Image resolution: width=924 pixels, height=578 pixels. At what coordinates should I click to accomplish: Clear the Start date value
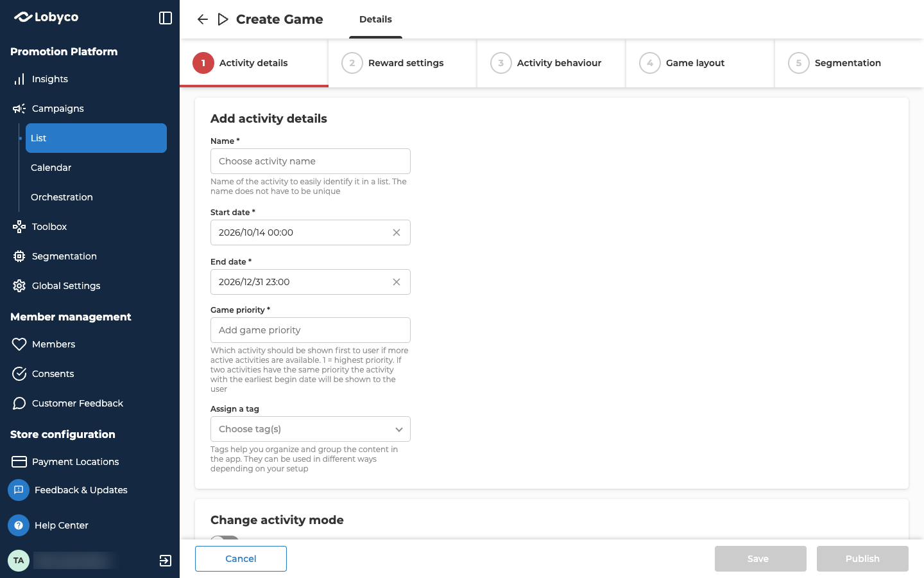(397, 232)
